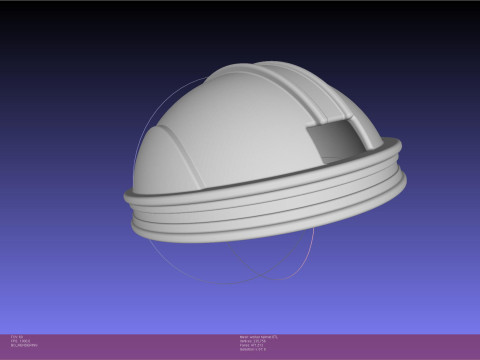The width and height of the screenshot is (480, 360).
Task: Click the FPS readout in the info bar
Action: pyautogui.click(x=21, y=341)
